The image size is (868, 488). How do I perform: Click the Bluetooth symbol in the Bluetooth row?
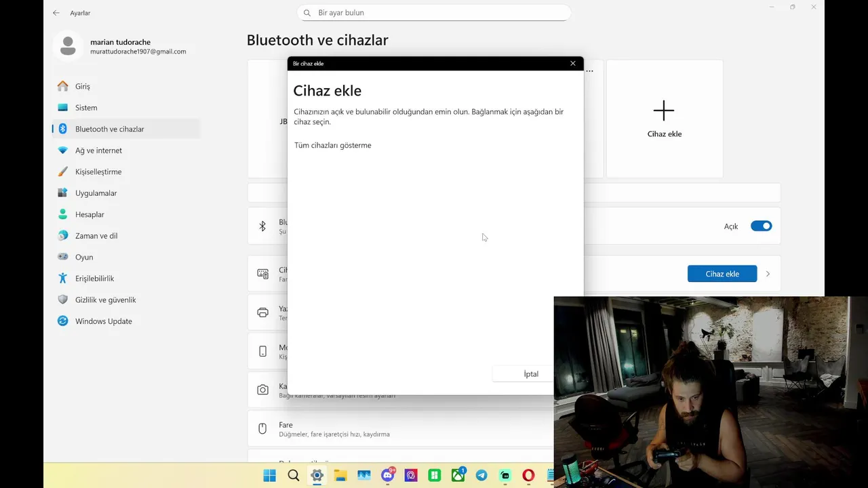point(262,226)
